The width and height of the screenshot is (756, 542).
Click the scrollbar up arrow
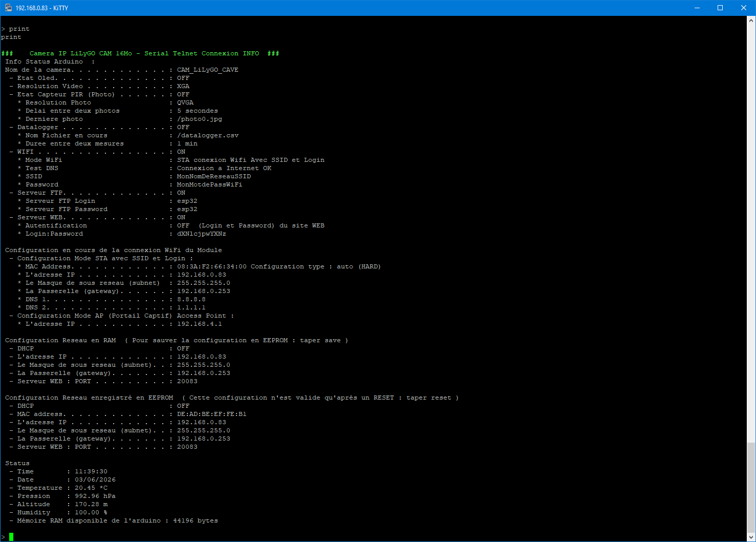coord(751,20)
